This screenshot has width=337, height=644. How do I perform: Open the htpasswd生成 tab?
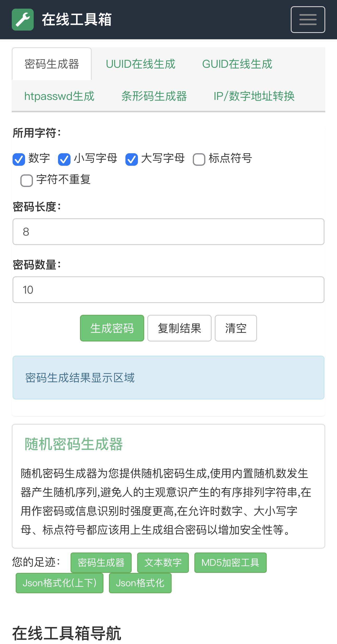tap(59, 96)
